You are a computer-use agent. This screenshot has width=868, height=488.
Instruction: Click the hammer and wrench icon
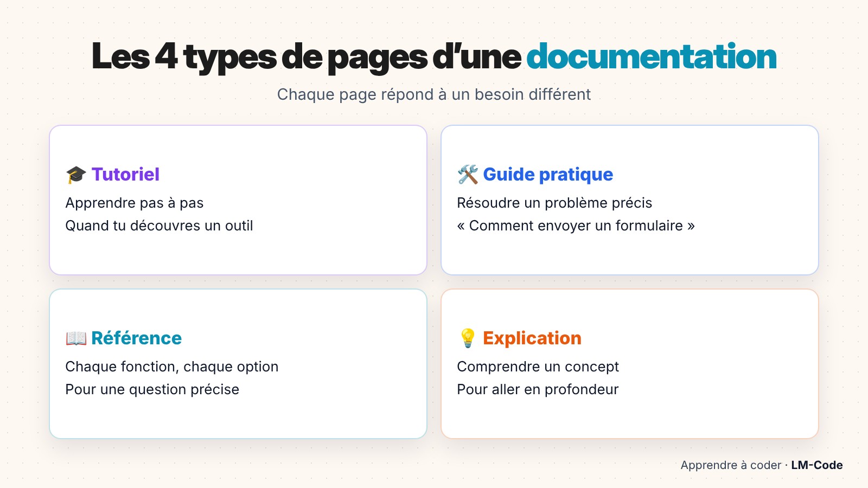(x=468, y=175)
